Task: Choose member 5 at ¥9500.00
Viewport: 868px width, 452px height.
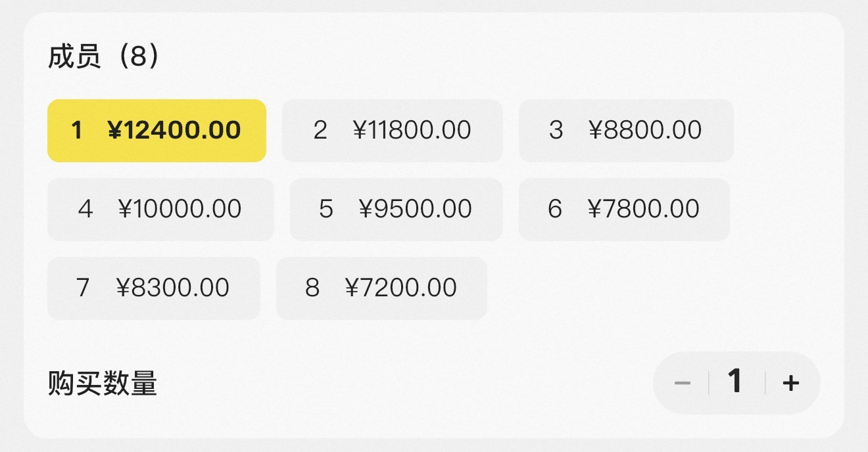Action: click(396, 209)
